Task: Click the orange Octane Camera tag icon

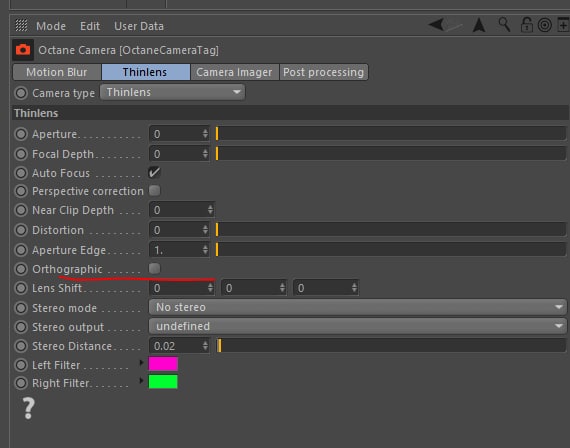Action: click(x=23, y=49)
